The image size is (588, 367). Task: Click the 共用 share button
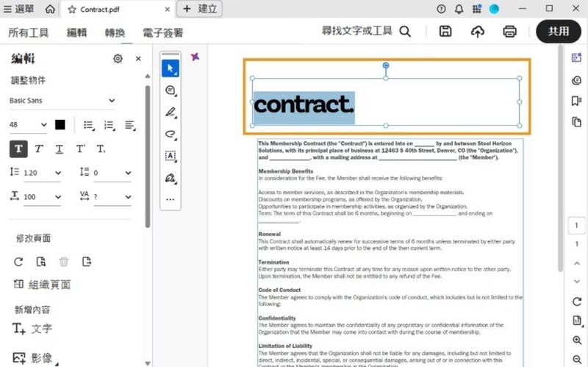click(x=559, y=31)
